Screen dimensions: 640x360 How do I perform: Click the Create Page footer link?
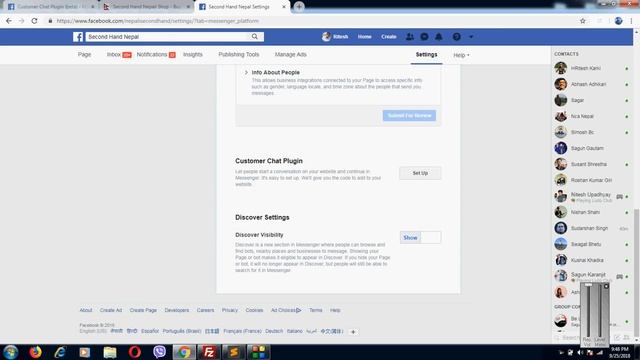(143, 310)
